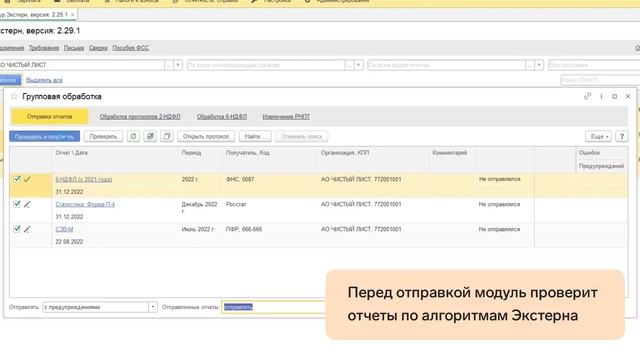Click the status filter field in the background window
Viewport: 640px width, 360px height.
tap(594, 65)
